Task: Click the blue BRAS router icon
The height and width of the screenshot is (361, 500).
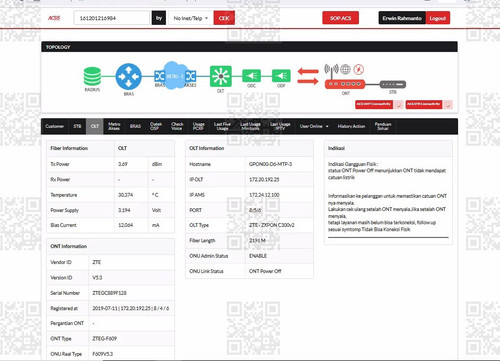Action: [129, 77]
